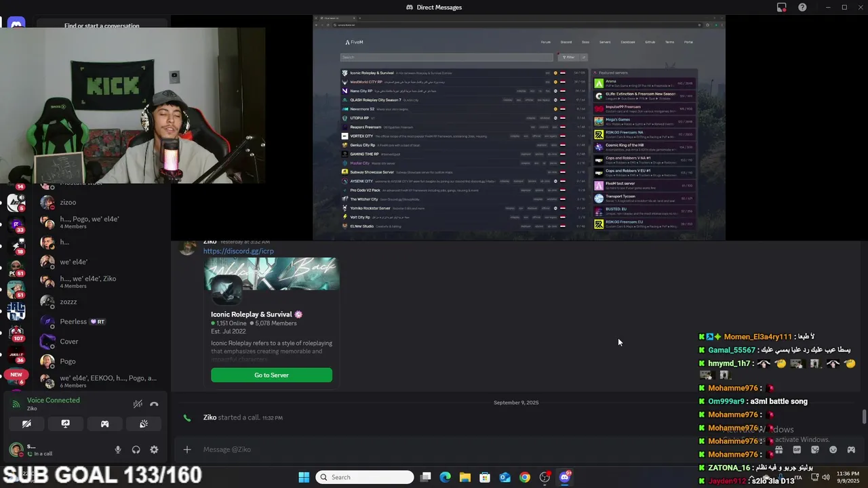Open the six-member group chat with EEKOO
The width and height of the screenshot is (868, 488).
point(100,381)
